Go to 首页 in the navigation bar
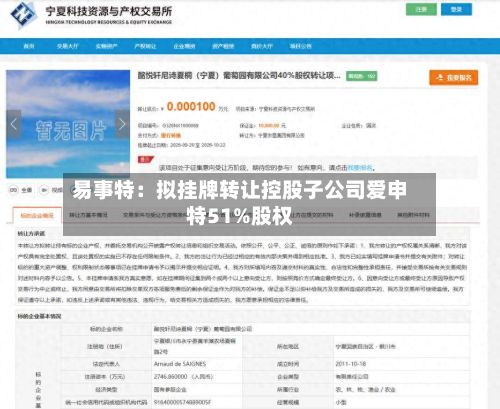This screenshot has width=500, height=409. tap(29, 46)
